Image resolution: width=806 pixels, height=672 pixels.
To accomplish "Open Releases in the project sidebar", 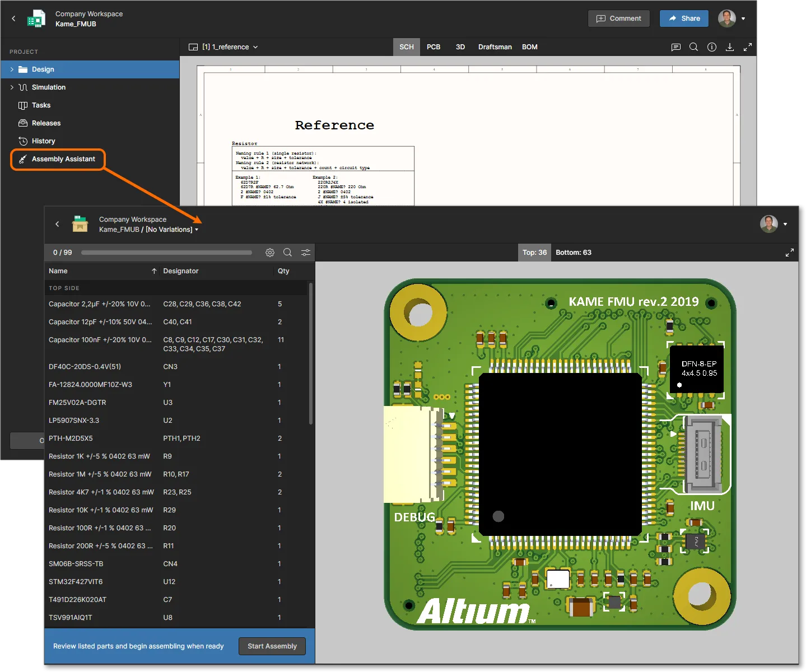I will pos(46,123).
